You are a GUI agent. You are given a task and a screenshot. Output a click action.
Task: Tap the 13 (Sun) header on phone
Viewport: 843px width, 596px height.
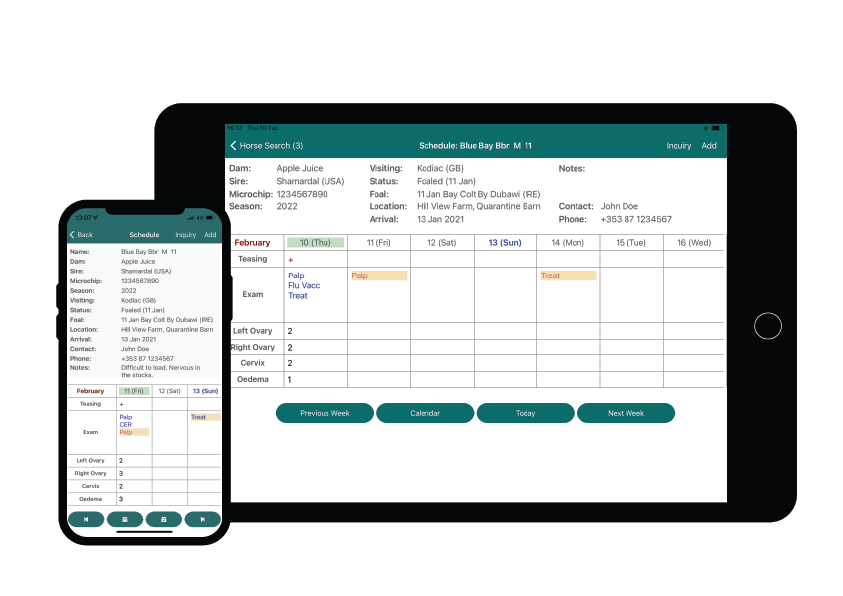tap(205, 391)
